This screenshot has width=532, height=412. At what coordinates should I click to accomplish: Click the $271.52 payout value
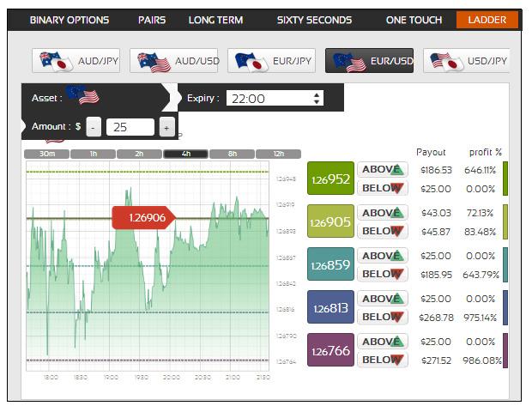coord(436,360)
